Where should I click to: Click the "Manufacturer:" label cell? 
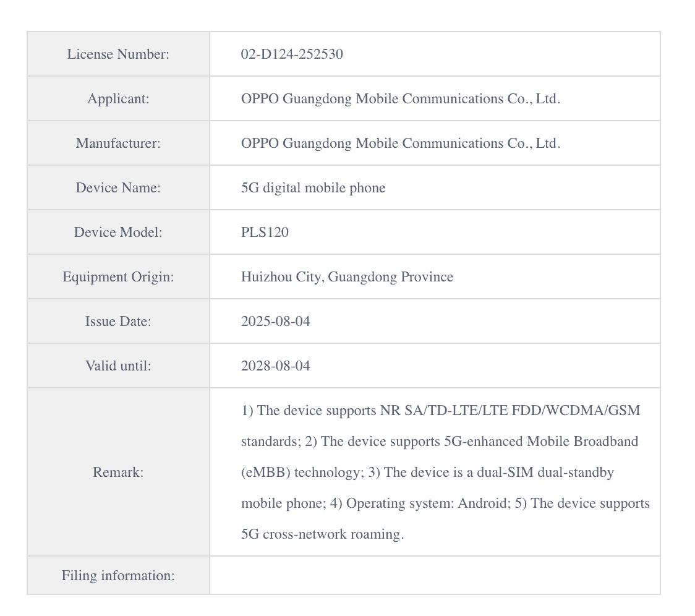click(x=118, y=143)
